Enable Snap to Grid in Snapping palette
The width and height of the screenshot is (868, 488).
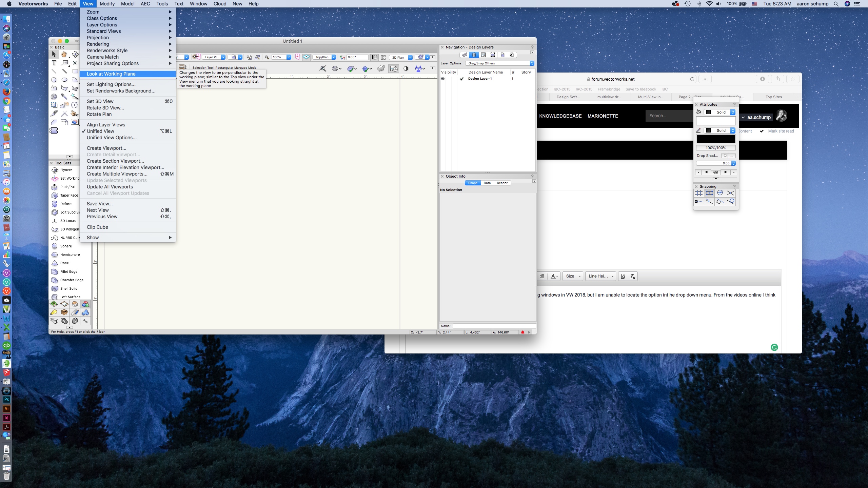tap(699, 193)
